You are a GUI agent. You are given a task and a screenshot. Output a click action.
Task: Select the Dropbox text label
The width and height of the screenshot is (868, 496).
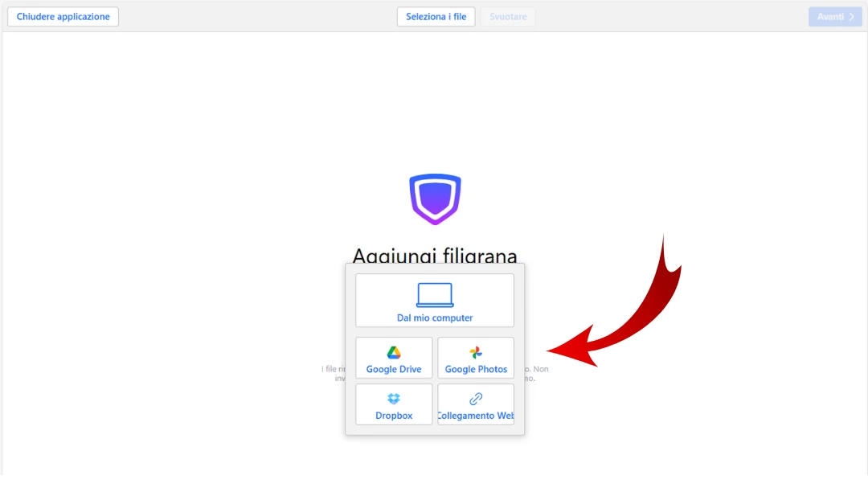coord(394,416)
